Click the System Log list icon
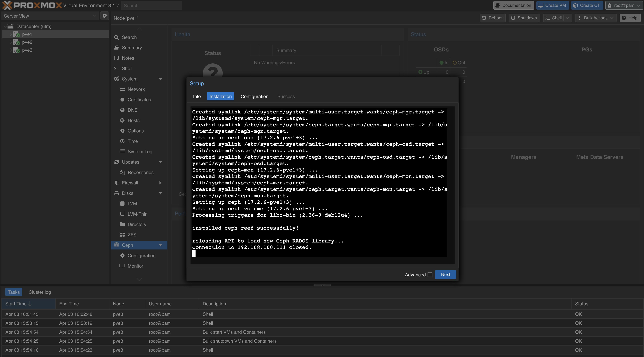This screenshot has width=644, height=357. pos(122,152)
